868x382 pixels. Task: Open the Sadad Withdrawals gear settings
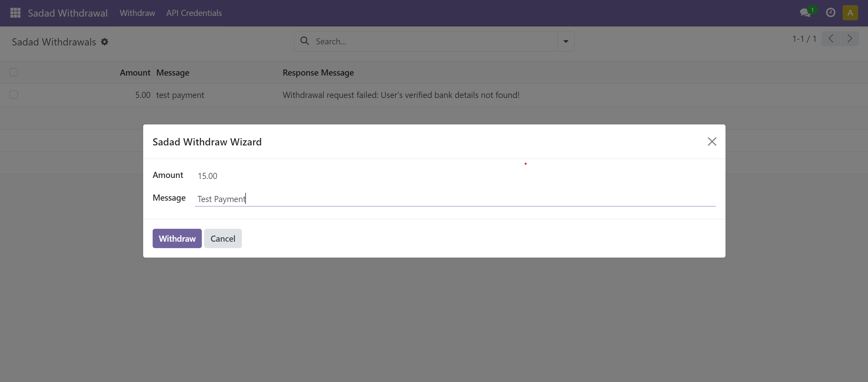click(x=105, y=42)
